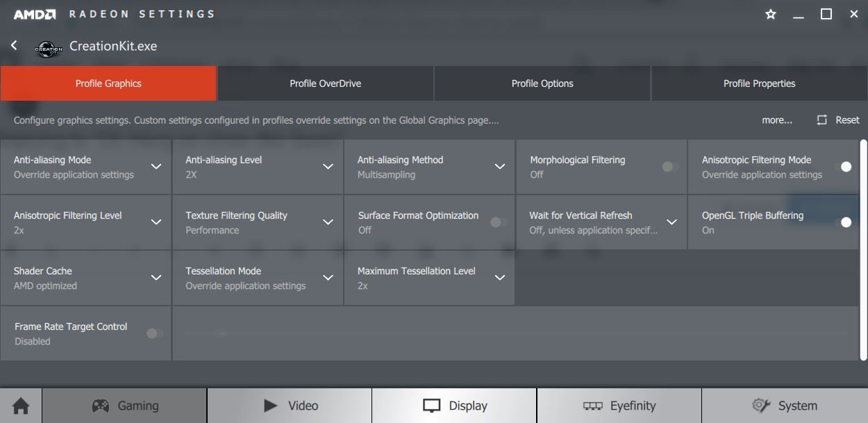This screenshot has width=868, height=423.
Task: Open the Video section
Action: point(290,406)
